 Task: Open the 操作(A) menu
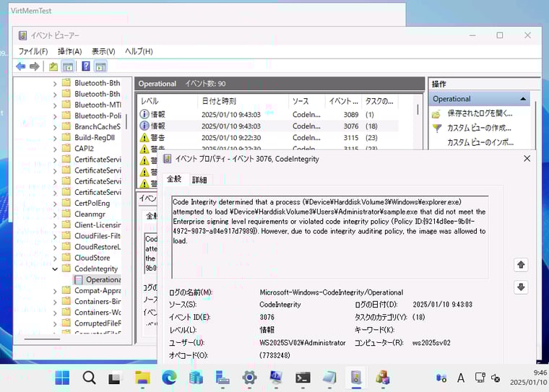click(x=69, y=51)
